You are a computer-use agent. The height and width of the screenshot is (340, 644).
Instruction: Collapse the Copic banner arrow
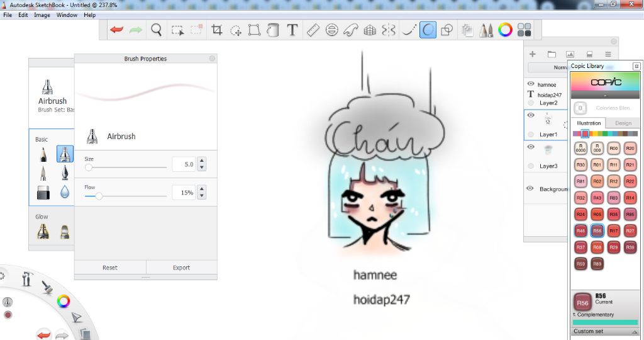click(x=605, y=95)
